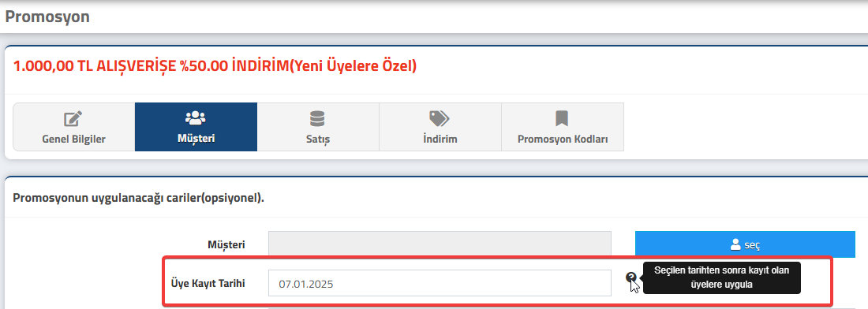
Task: Click the price tags icon above İndirim
Action: [440, 118]
